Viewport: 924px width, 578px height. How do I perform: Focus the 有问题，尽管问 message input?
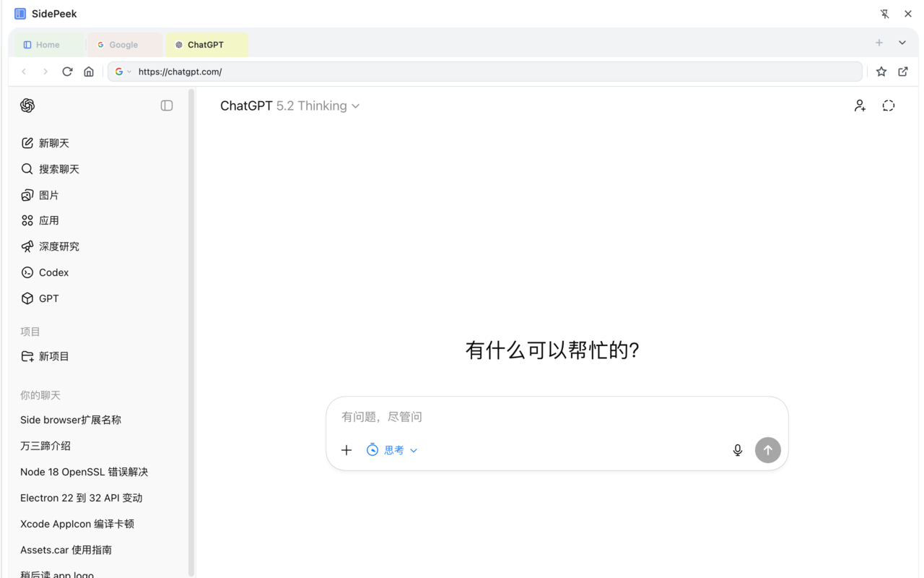click(x=557, y=417)
